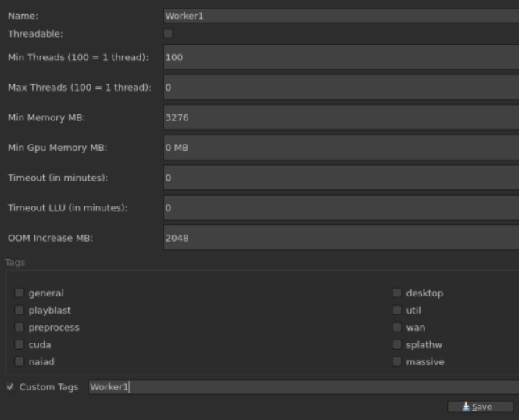Image resolution: width=519 pixels, height=420 pixels.
Task: Click the Name field containing Worker1
Action: [x=341, y=16]
